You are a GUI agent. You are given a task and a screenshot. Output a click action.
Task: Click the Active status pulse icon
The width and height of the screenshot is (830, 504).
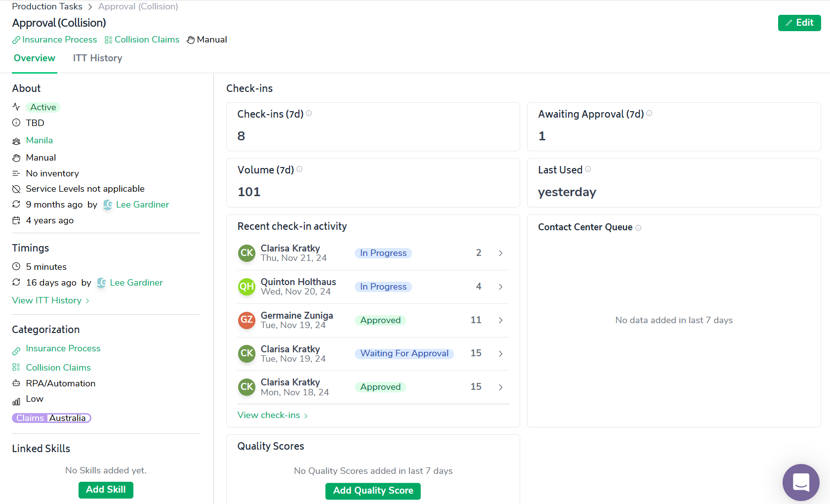(x=16, y=107)
